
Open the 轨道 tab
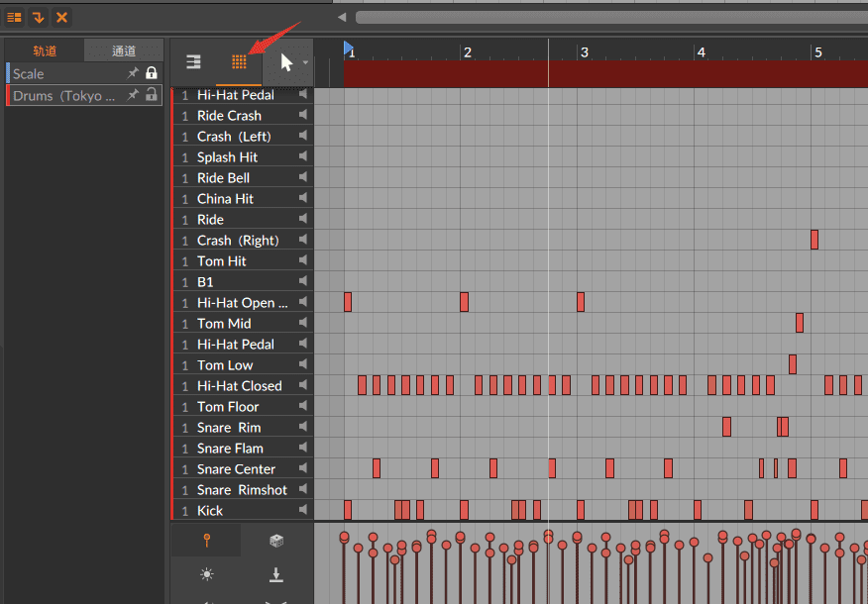(x=45, y=50)
